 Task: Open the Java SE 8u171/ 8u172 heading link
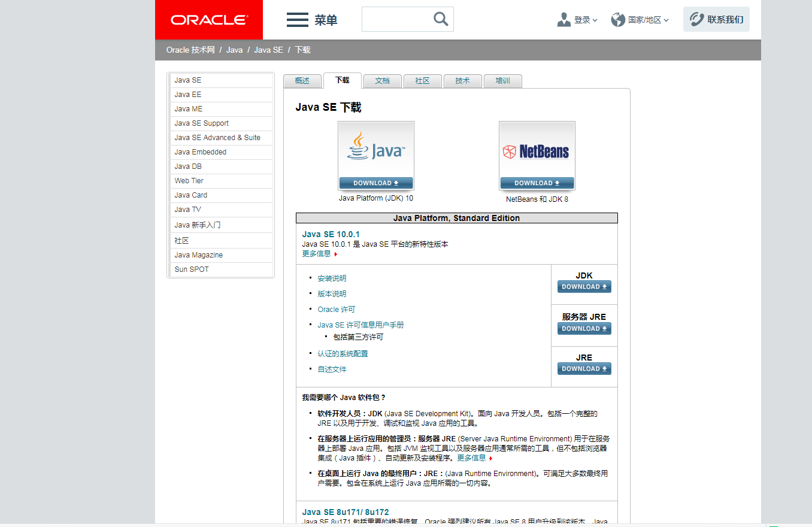346,512
